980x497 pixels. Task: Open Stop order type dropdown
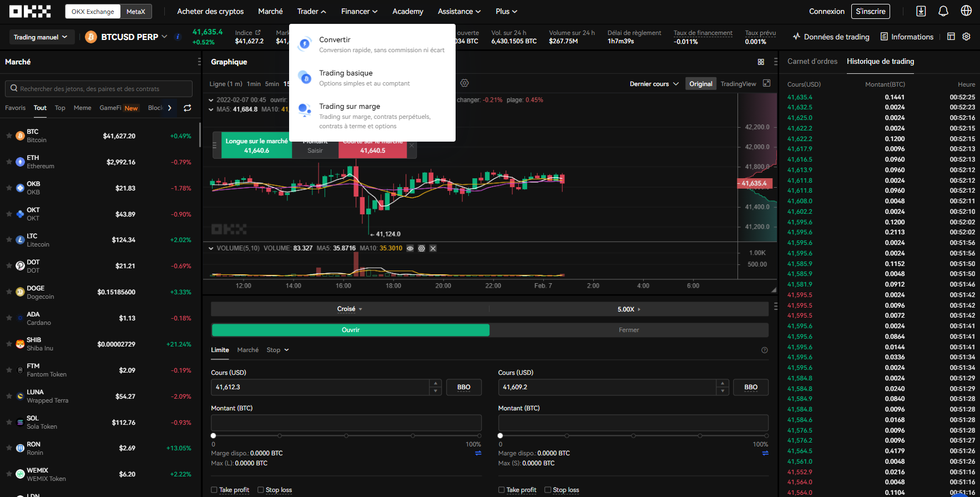(277, 350)
